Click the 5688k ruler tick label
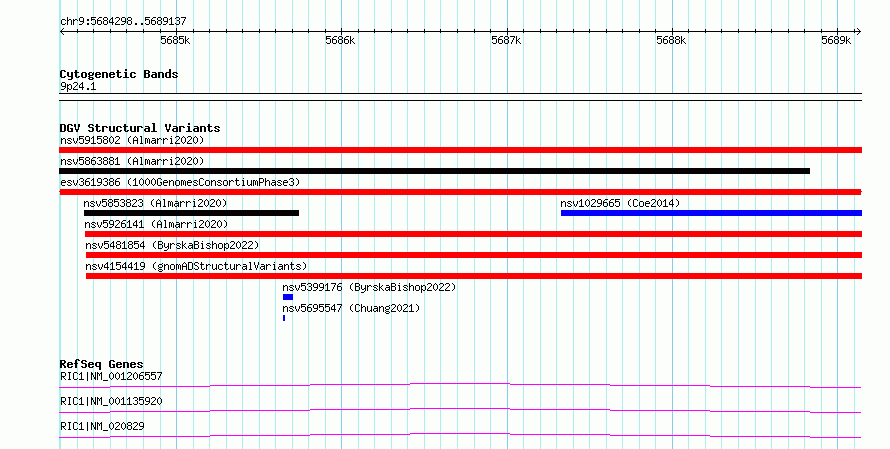The height and width of the screenshot is (449, 890). (671, 40)
